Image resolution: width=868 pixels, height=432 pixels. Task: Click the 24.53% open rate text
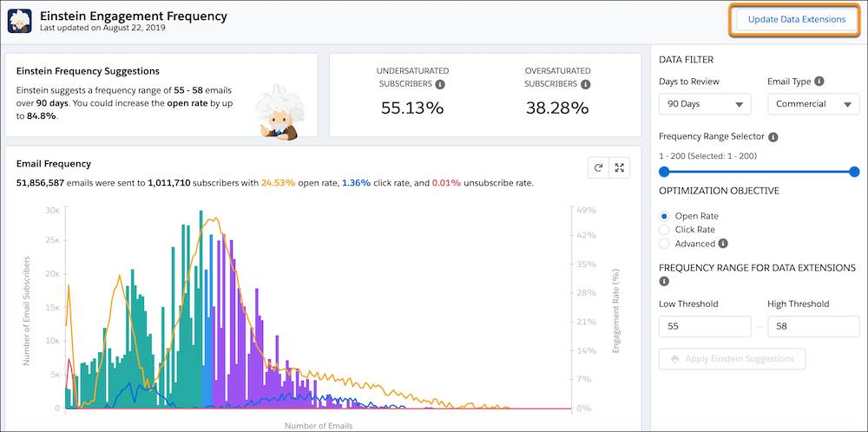278,183
